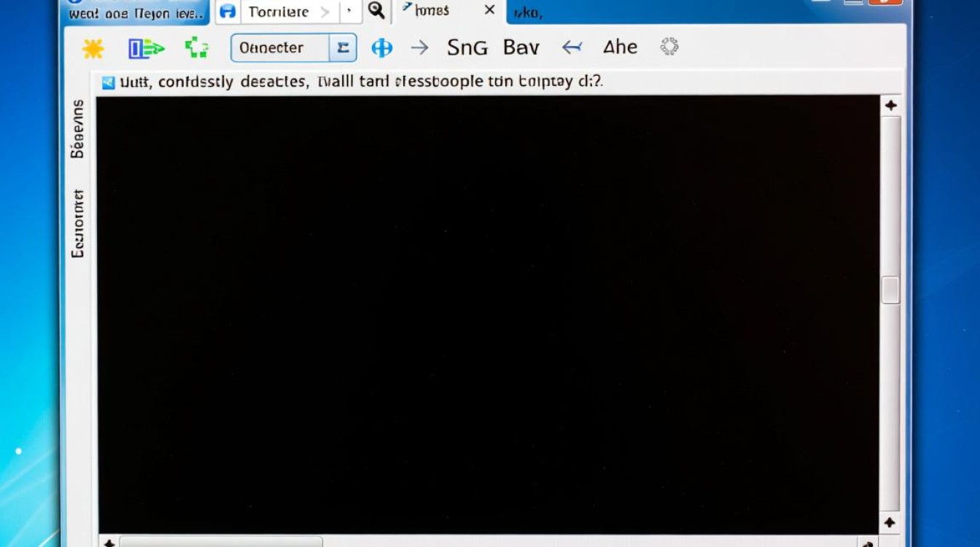Click the Oanecter combo box field
980x547 pixels.
(x=280, y=48)
